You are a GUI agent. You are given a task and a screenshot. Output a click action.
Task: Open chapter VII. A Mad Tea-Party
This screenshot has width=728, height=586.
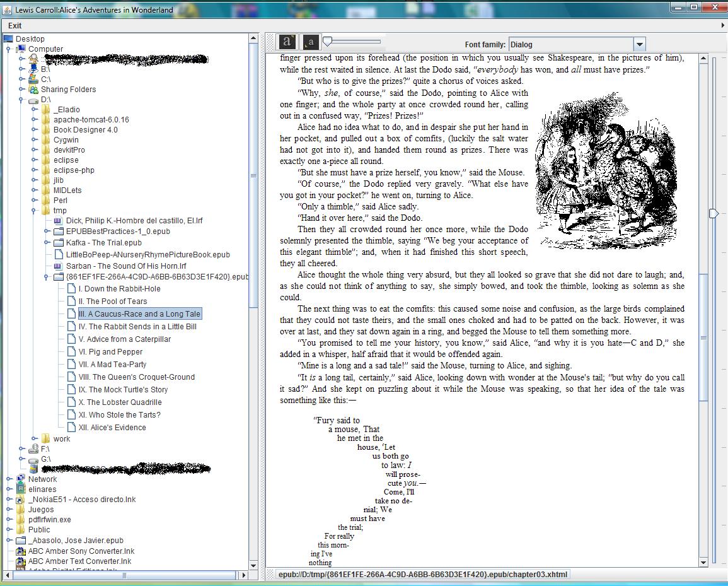tap(112, 365)
